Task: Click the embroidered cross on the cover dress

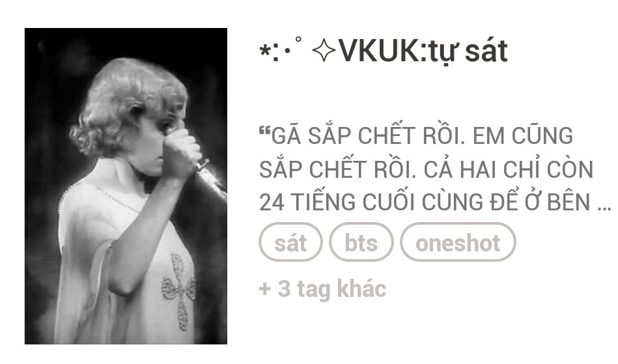Action: pos(178,290)
